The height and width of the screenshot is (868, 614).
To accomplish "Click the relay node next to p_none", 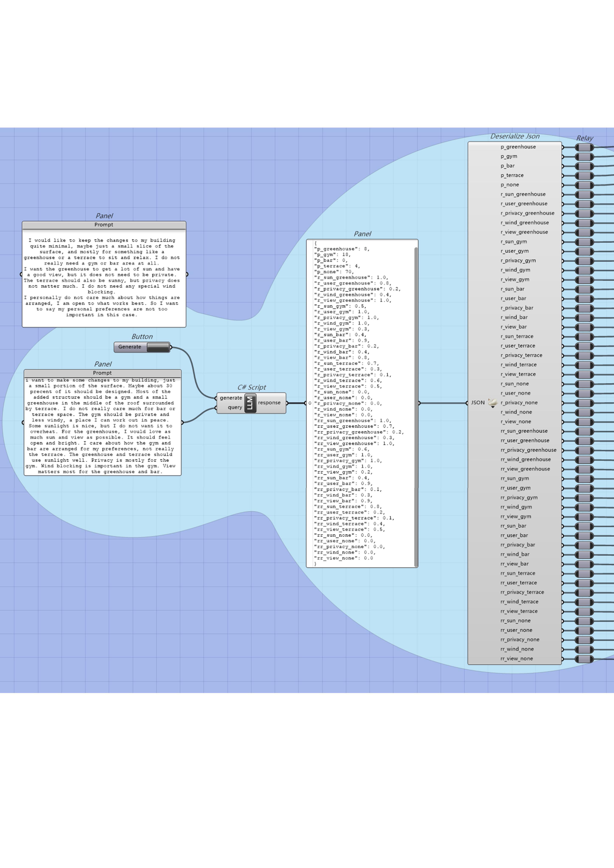I will [584, 185].
